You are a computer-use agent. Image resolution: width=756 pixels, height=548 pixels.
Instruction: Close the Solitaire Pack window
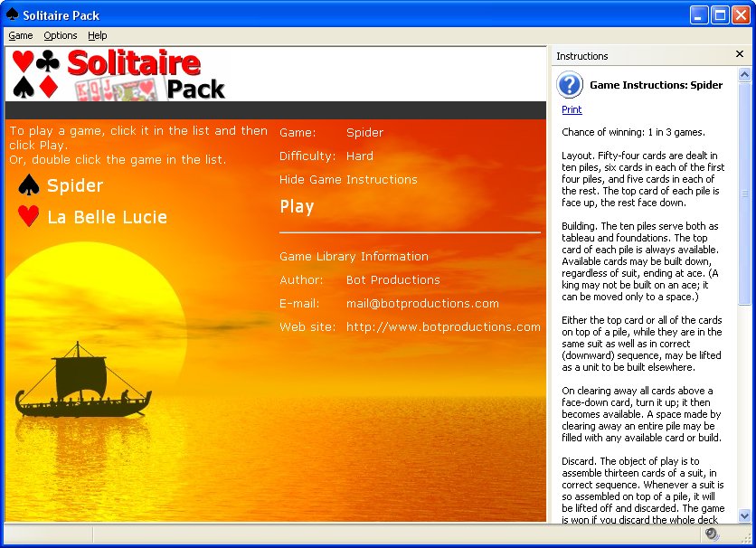(x=741, y=15)
